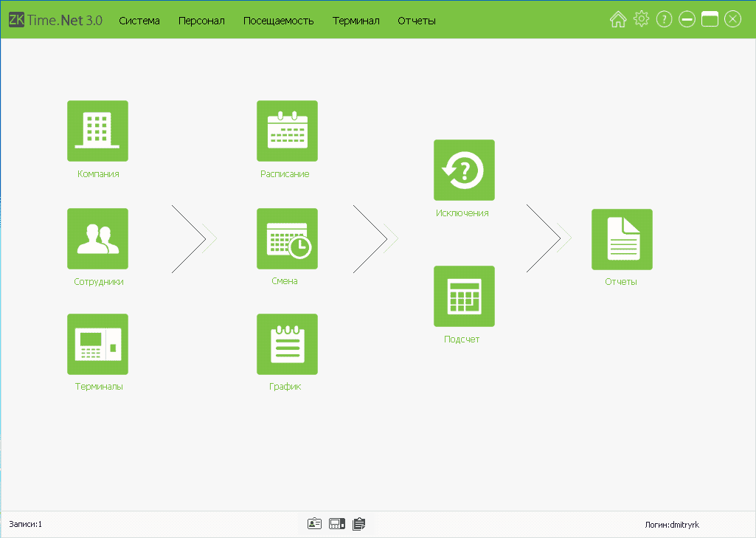Open the Посещаемость menu

tap(278, 21)
